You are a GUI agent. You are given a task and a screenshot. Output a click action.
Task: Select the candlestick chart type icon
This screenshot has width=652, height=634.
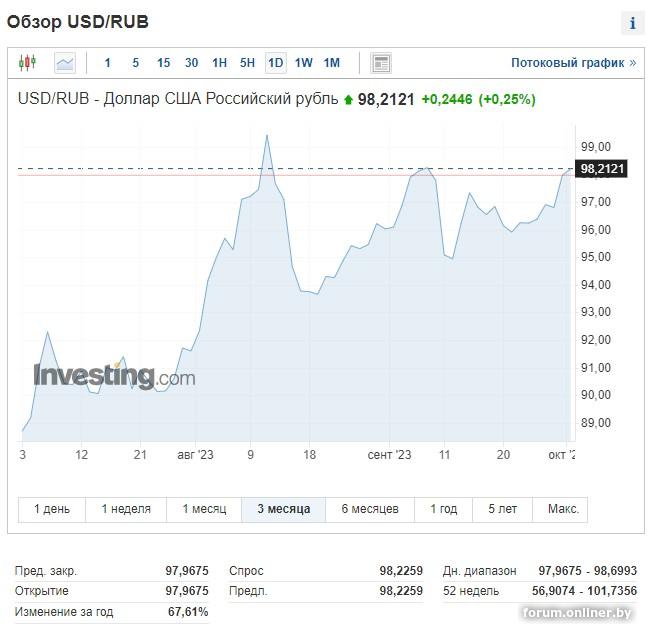[27, 63]
